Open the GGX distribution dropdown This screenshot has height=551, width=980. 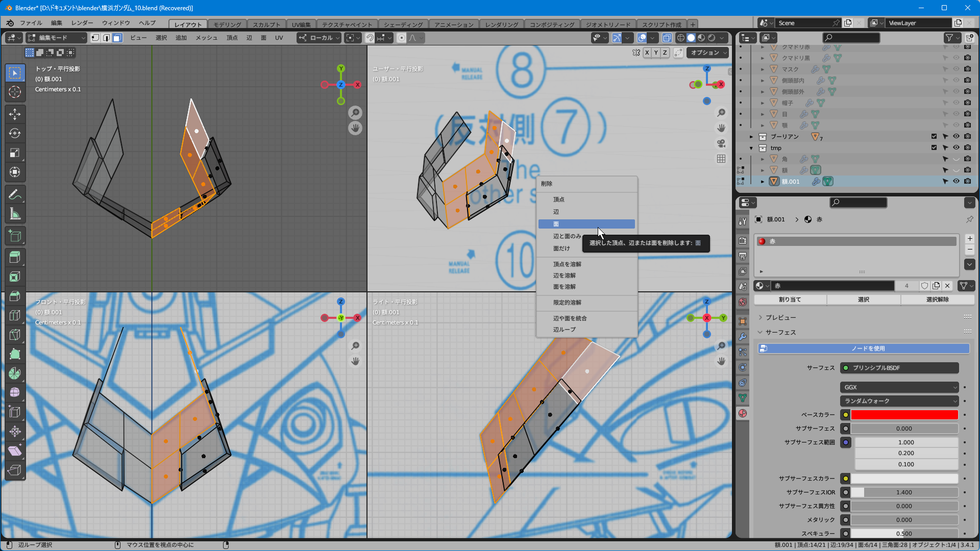(x=899, y=387)
